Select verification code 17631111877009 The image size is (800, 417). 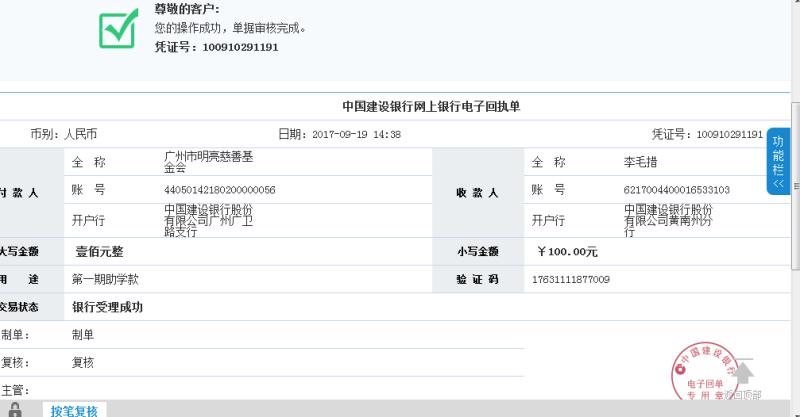571,280
